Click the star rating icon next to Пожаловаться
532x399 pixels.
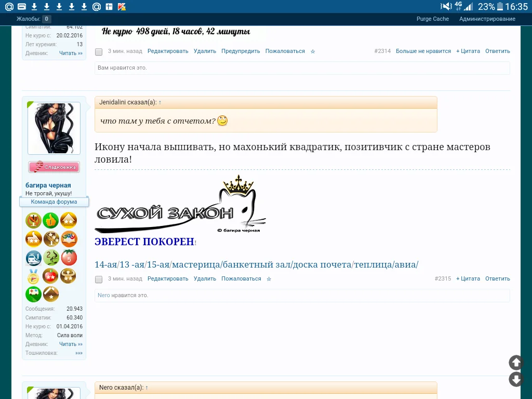click(x=312, y=51)
